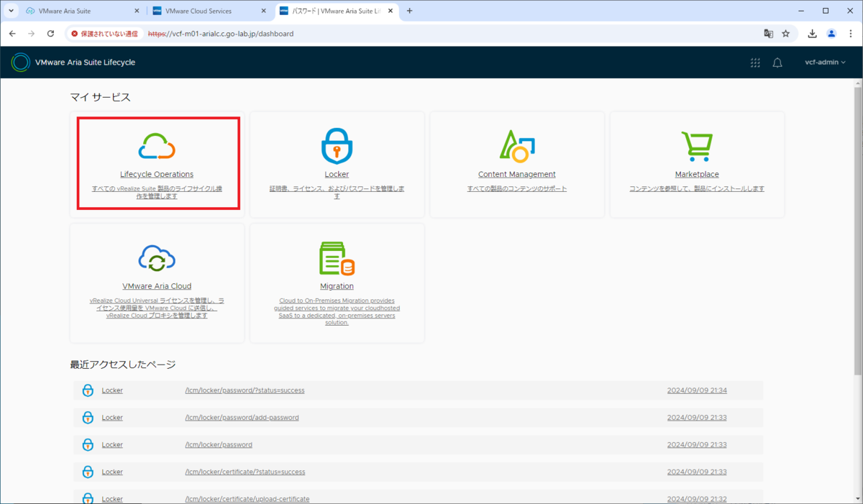Open the services grid menu icon
Image resolution: width=863 pixels, height=504 pixels.
tap(755, 63)
